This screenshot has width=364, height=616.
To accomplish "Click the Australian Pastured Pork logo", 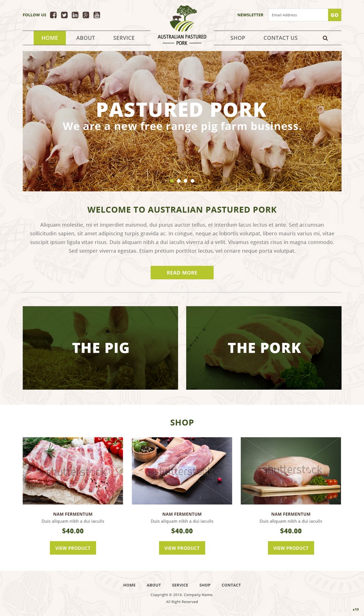I will pyautogui.click(x=182, y=25).
